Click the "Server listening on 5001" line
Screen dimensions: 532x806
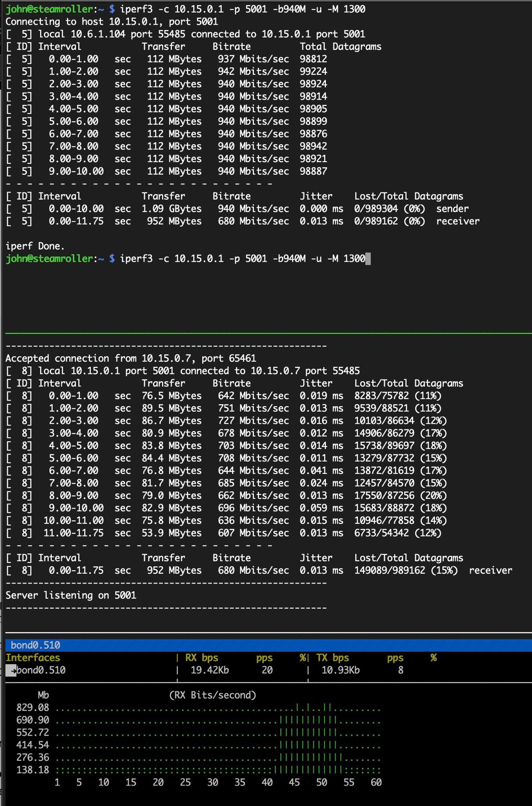[x=71, y=595]
